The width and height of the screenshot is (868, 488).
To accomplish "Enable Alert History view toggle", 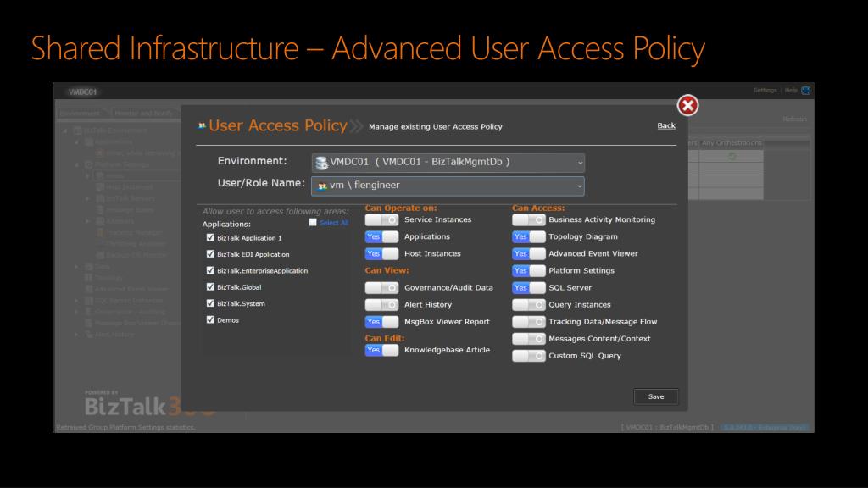I will point(381,305).
